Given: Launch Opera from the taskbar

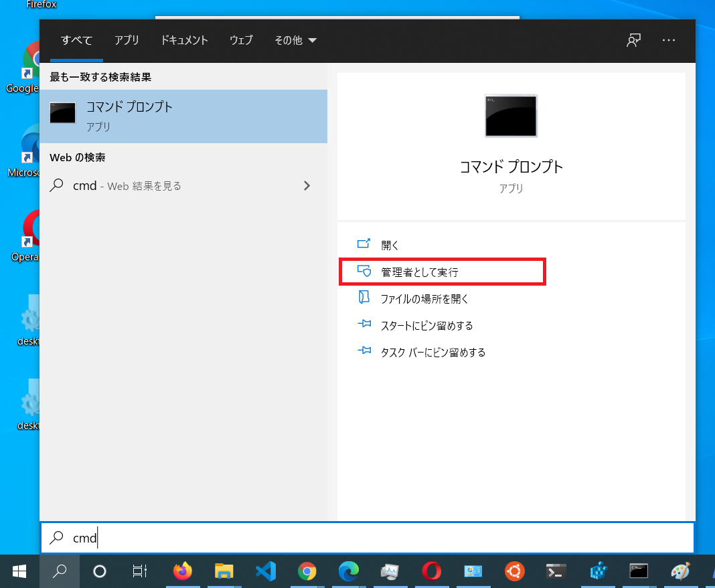Looking at the screenshot, I should click(431, 571).
